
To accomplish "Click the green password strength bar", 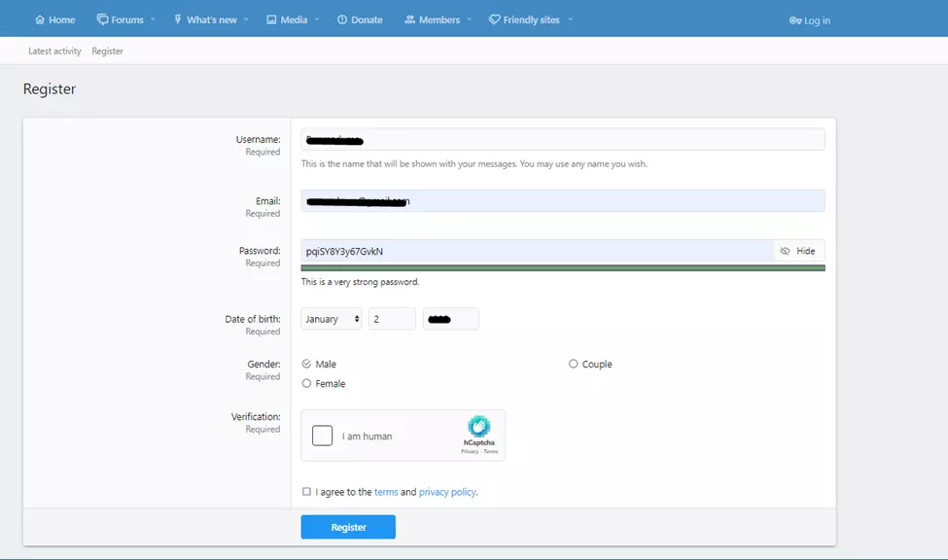I will [x=563, y=268].
